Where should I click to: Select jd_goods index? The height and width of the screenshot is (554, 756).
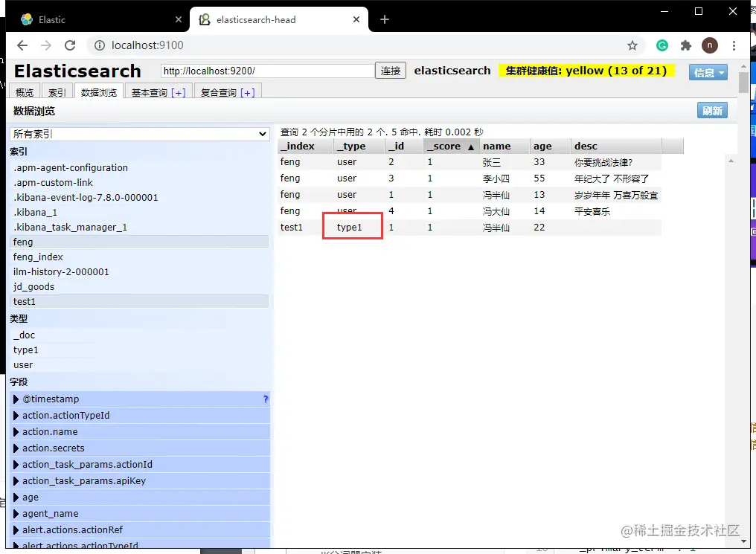pos(139,286)
